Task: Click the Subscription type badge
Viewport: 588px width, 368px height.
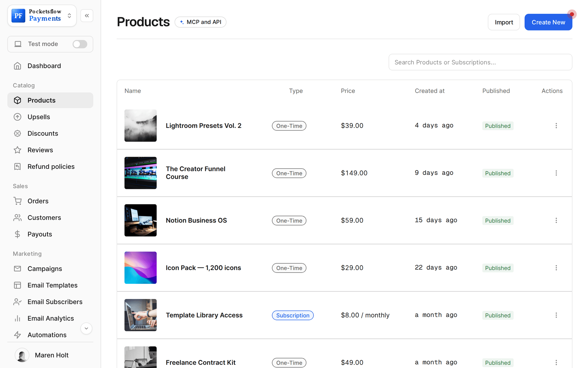Action: click(293, 315)
